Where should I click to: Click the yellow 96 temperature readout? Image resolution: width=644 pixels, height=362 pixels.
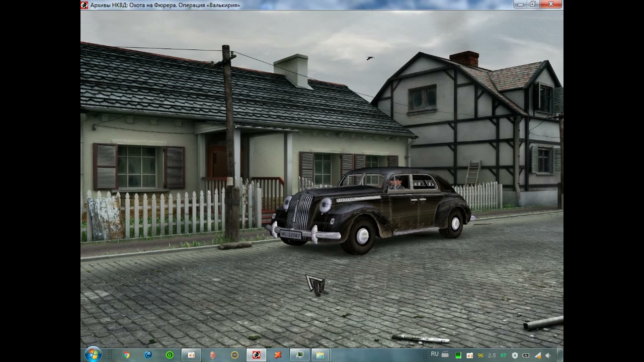click(x=480, y=355)
